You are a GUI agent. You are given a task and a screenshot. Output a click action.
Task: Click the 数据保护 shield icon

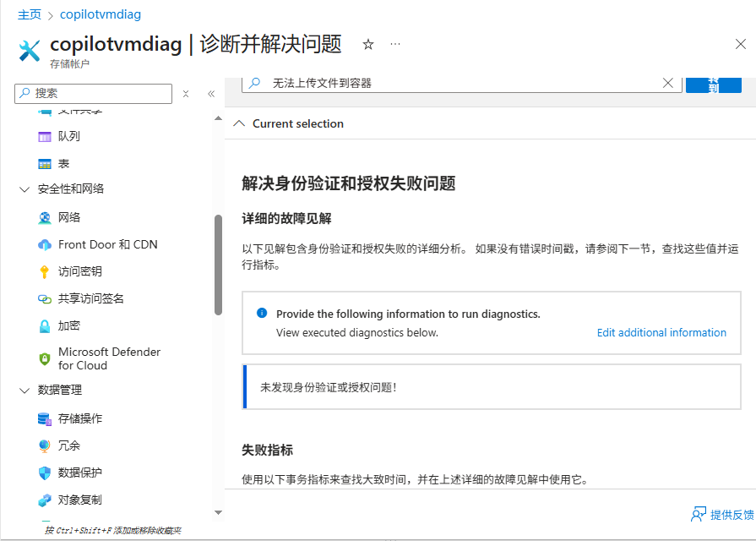click(45, 473)
